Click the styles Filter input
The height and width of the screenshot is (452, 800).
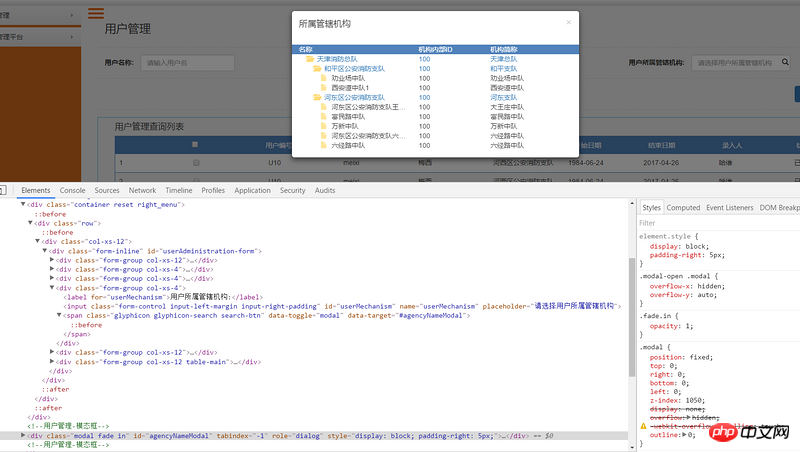(x=718, y=223)
